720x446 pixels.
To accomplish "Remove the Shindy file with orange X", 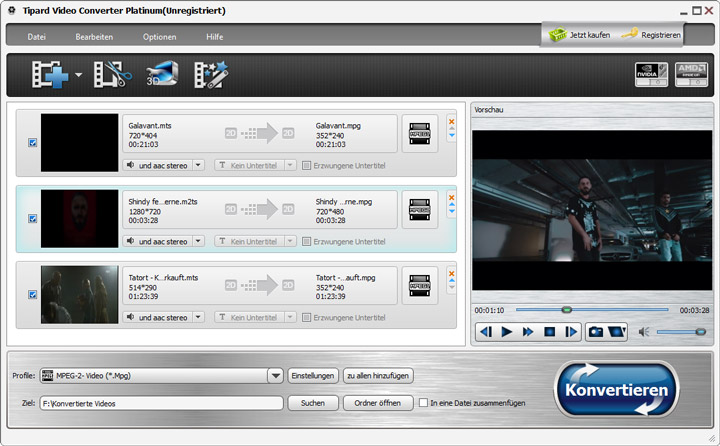I will (x=451, y=198).
